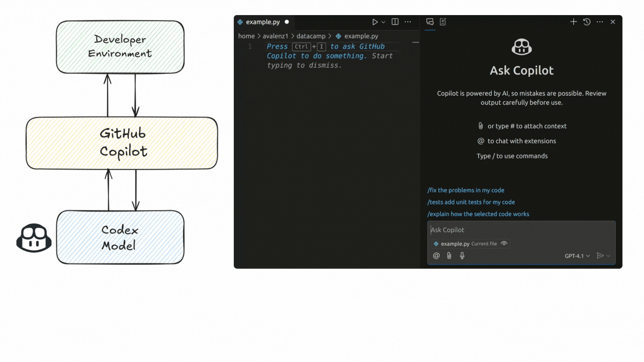Select the microphone icon for voice input
This screenshot has height=362, width=644.
[462, 256]
